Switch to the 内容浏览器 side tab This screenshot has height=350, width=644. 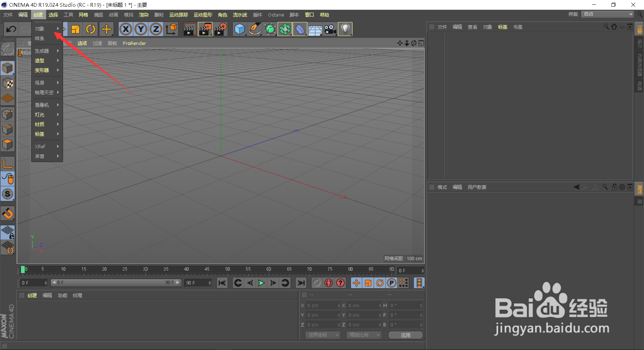(639, 65)
